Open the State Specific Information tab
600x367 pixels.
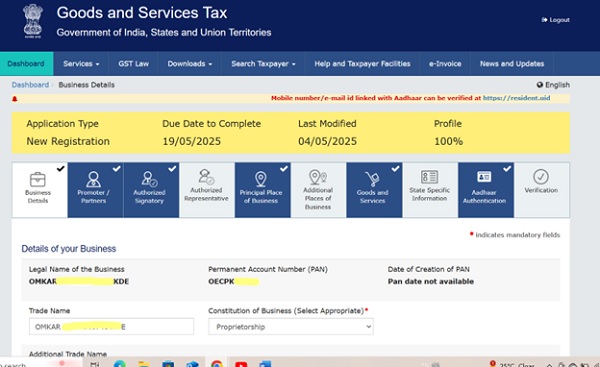(x=430, y=190)
